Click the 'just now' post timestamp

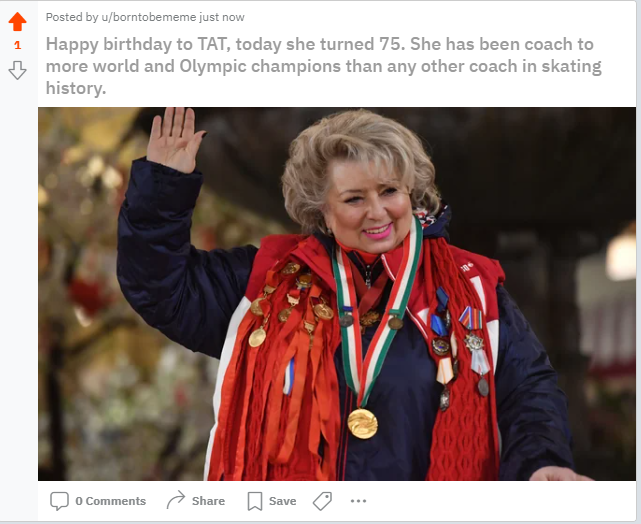tap(222, 17)
